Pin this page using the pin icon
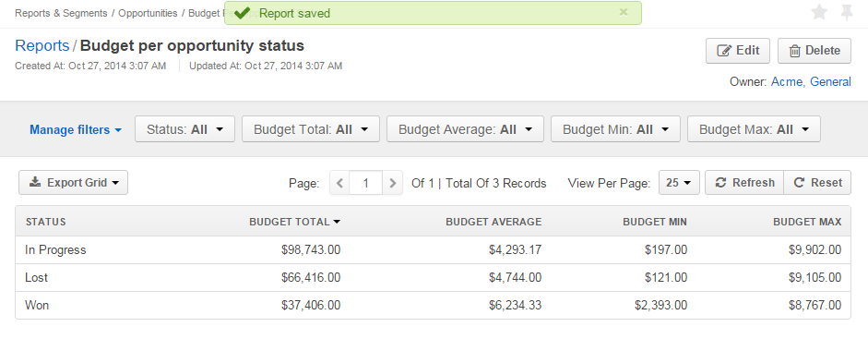The image size is (868, 339). point(847,12)
